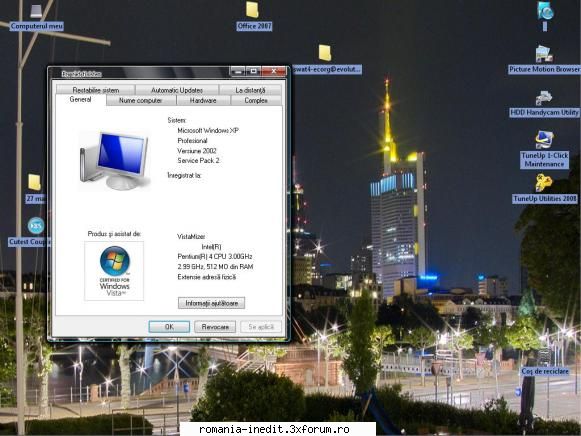Maximize the system properties dialog
Image resolution: width=581 pixels, height=436 pixels.
point(253,71)
